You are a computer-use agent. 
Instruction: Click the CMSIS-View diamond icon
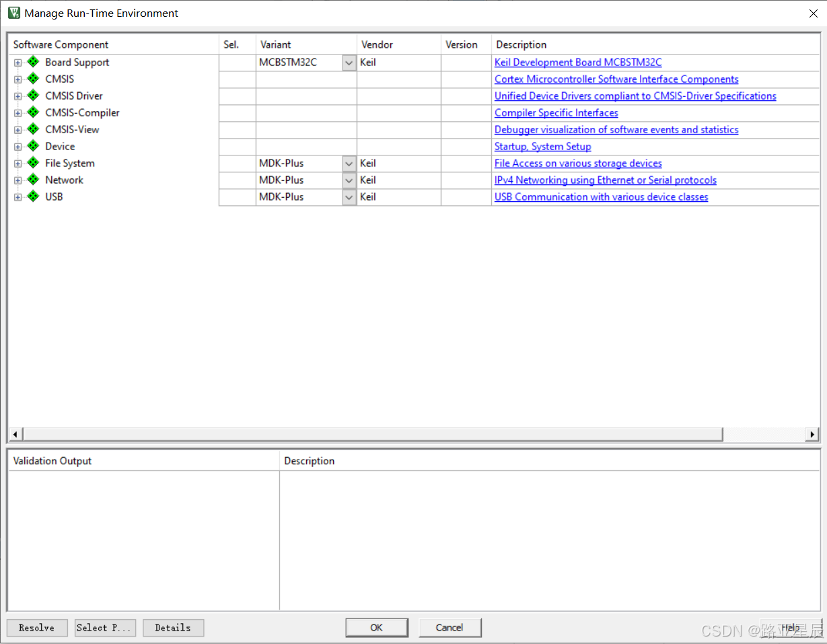point(33,129)
